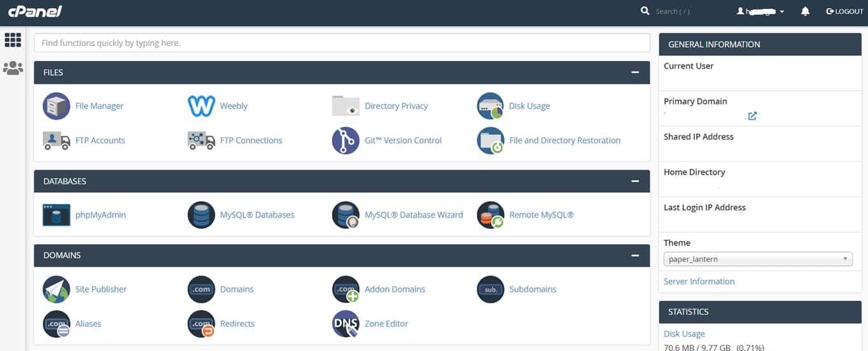The width and height of the screenshot is (868, 351).
Task: Open the Server Information link
Action: pos(699,282)
